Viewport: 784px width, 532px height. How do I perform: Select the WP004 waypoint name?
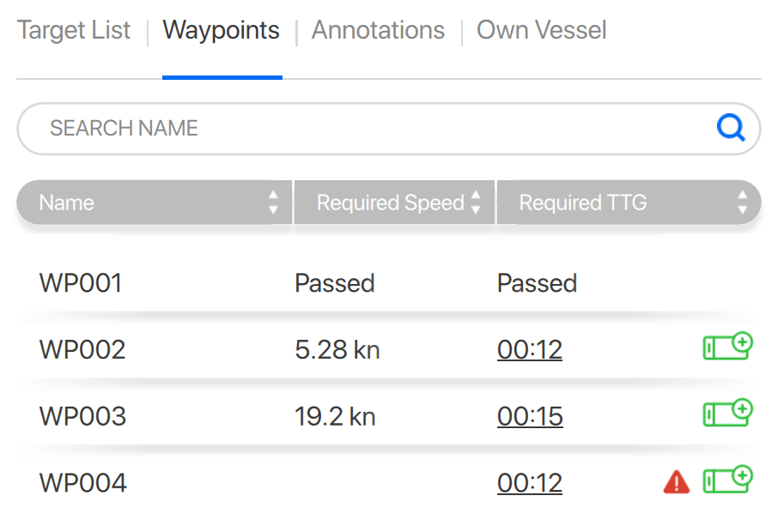coord(82,483)
